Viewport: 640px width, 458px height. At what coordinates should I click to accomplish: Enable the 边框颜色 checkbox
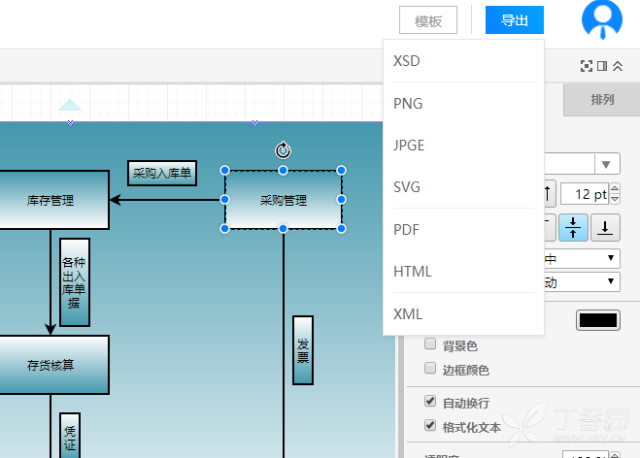coord(430,368)
